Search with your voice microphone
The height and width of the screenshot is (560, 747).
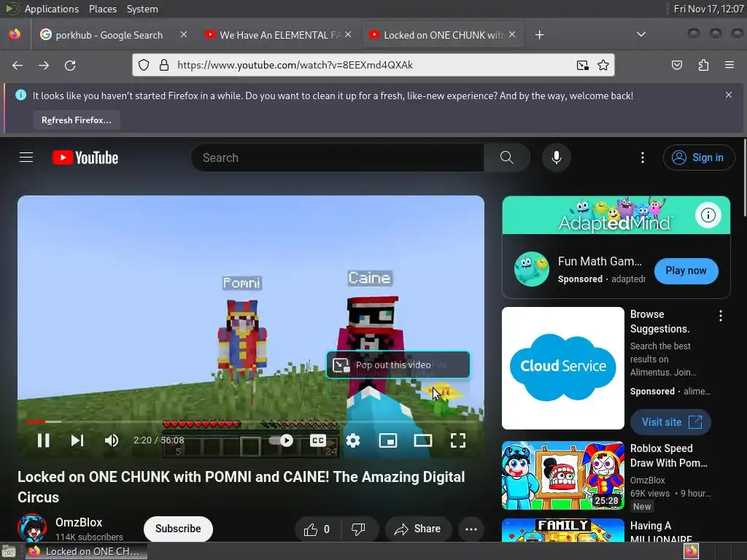tap(557, 157)
